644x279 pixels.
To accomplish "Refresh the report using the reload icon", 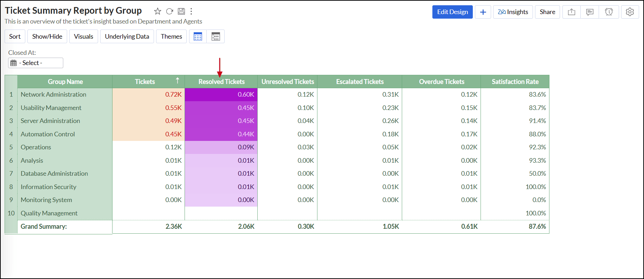I will 169,11.
